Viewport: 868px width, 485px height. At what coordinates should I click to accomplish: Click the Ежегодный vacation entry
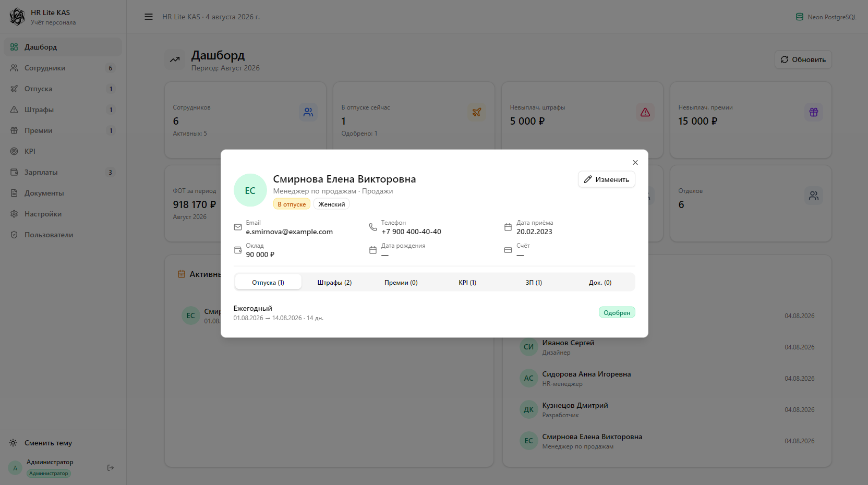(435, 313)
